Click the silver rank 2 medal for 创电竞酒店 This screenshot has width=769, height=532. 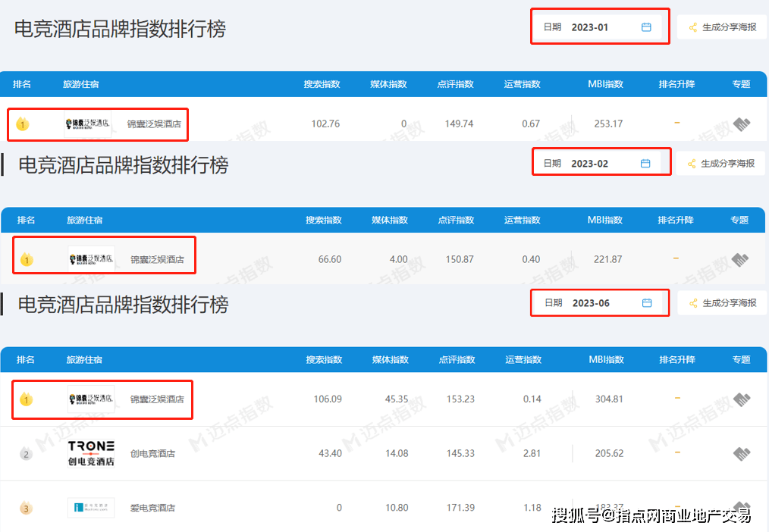(27, 454)
